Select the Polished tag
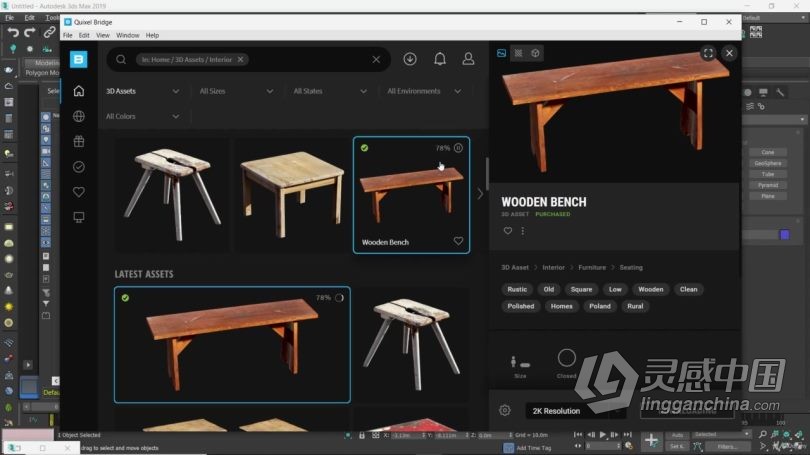The height and width of the screenshot is (455, 810). pyautogui.click(x=521, y=306)
